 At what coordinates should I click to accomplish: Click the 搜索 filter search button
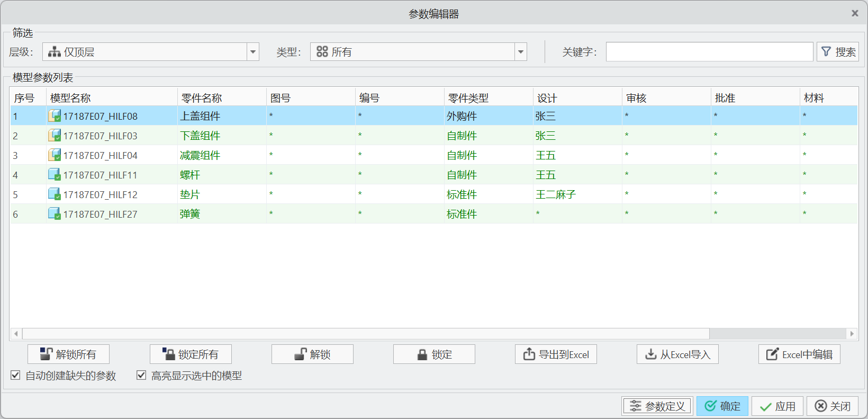point(837,52)
